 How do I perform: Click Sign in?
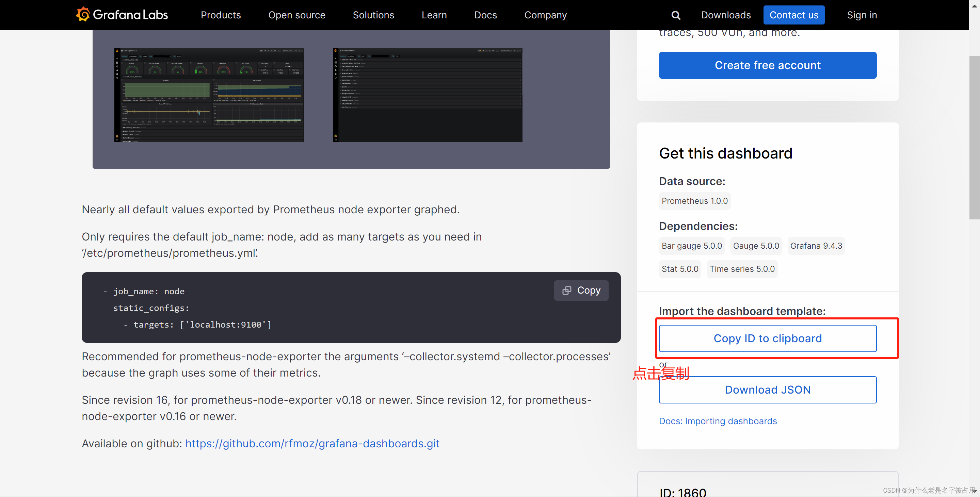[x=862, y=15]
